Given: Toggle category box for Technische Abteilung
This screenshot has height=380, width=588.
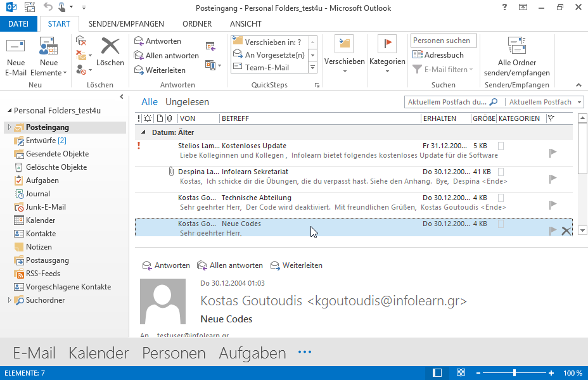Looking at the screenshot, I should [x=501, y=198].
